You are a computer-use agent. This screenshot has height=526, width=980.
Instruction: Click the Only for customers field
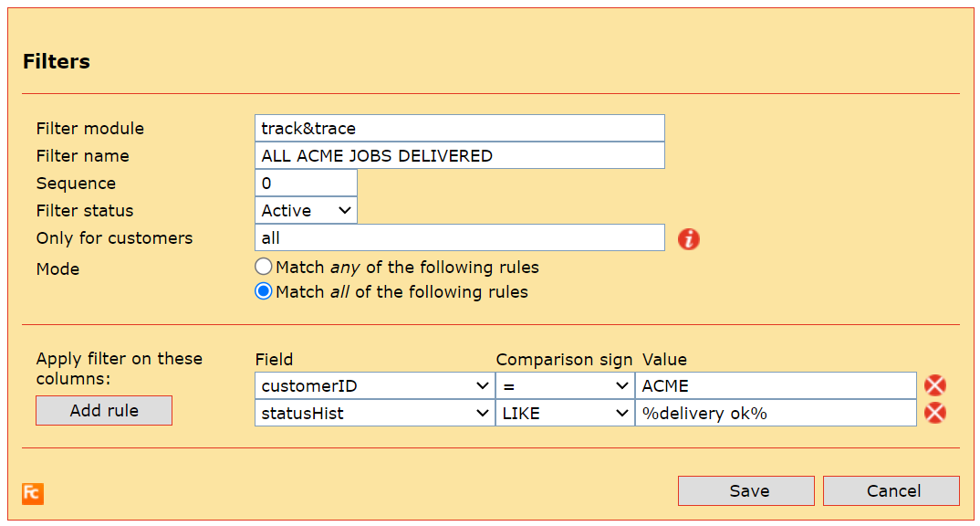tap(460, 238)
